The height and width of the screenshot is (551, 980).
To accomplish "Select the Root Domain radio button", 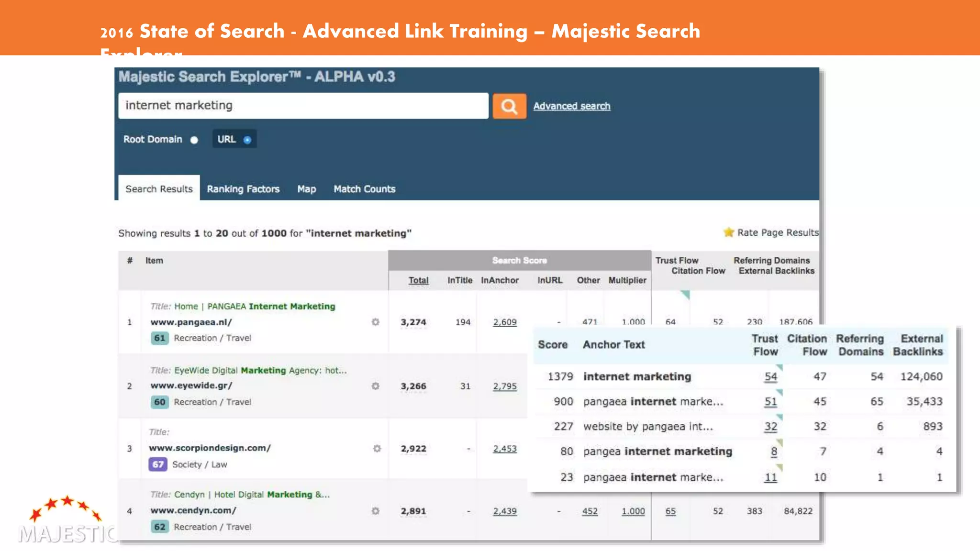I will point(194,140).
